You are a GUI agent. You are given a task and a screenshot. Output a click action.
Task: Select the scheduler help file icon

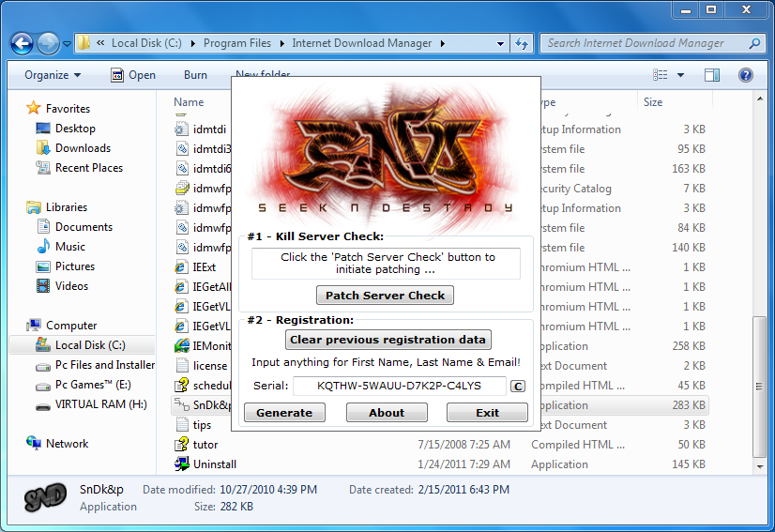click(x=182, y=385)
